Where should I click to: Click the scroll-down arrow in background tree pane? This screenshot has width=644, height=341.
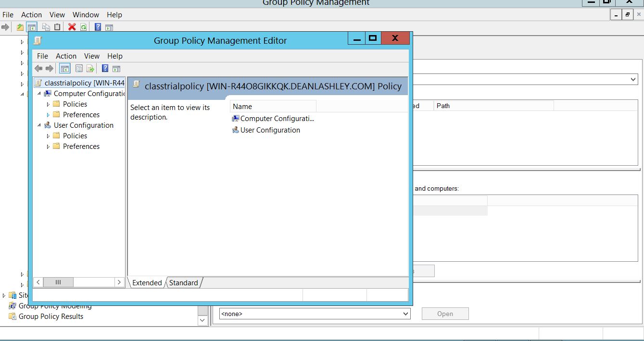point(203,320)
